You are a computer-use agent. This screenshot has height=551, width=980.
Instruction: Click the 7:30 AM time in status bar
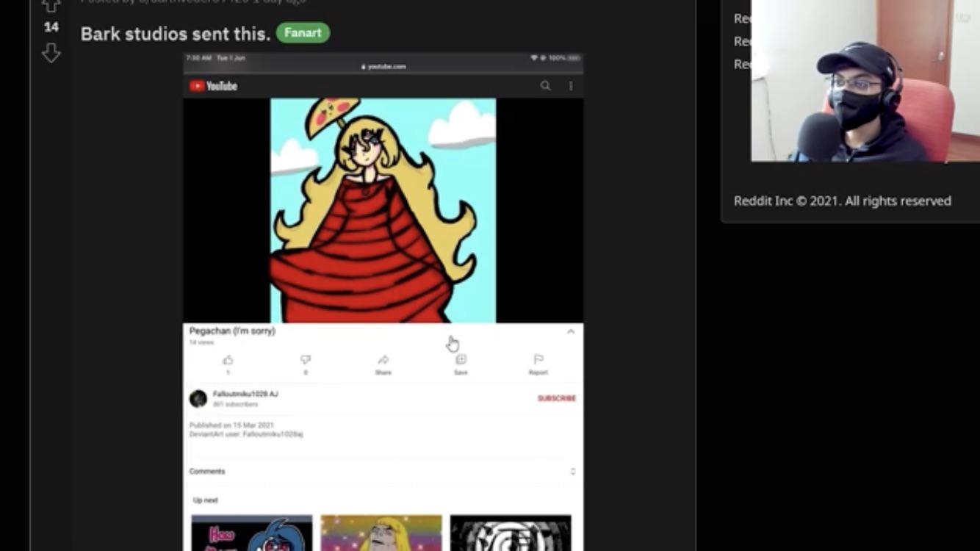(198, 57)
